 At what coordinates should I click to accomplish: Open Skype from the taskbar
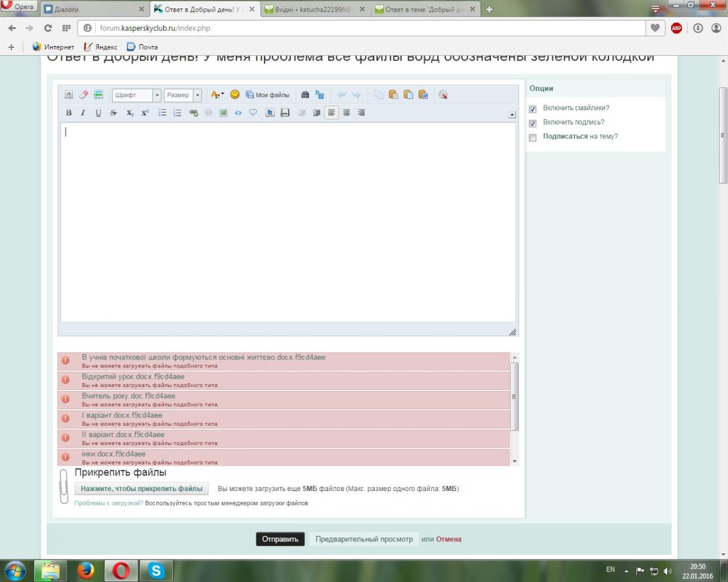(157, 570)
